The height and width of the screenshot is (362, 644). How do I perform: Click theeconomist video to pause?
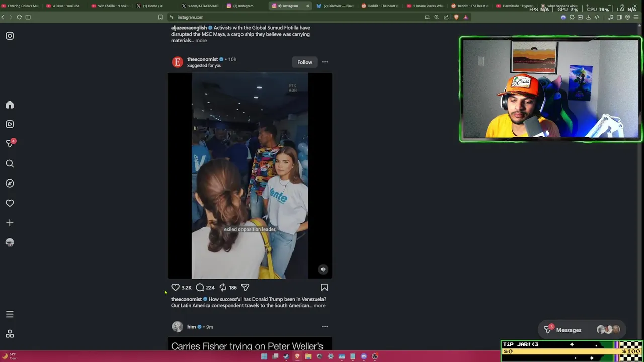tap(250, 175)
